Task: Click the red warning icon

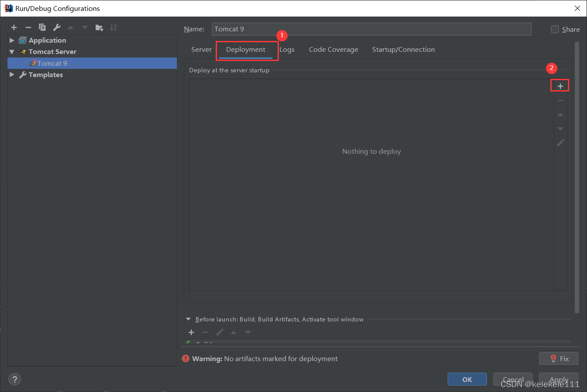Action: tap(186, 358)
